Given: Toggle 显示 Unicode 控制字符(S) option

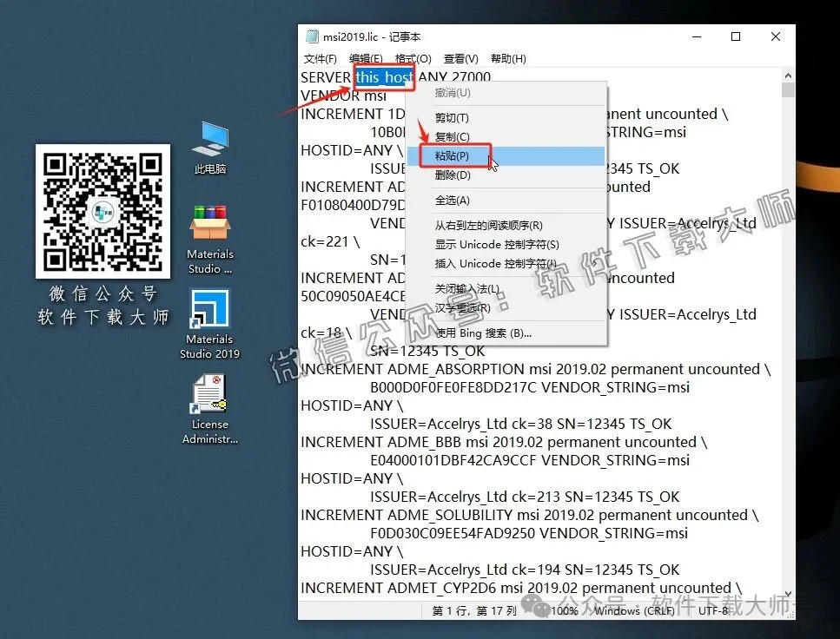Looking at the screenshot, I should point(497,245).
